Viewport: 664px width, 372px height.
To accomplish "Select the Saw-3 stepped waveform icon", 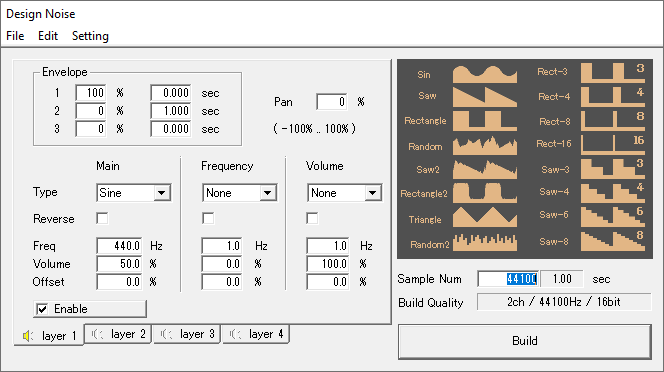I will (x=613, y=169).
